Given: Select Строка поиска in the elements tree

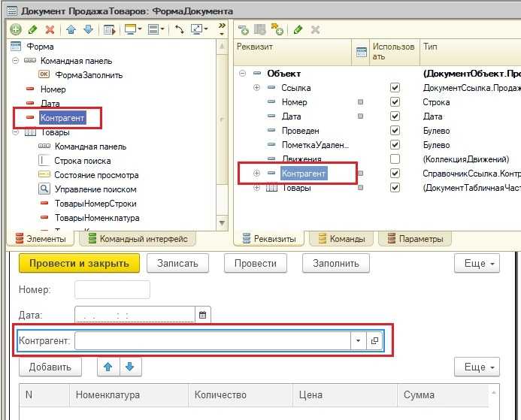Looking at the screenshot, I should (82, 161).
